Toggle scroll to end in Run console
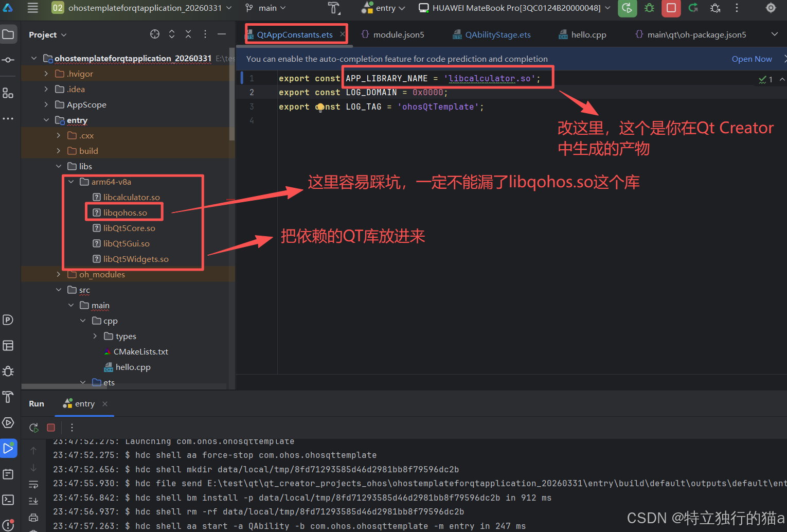 click(33, 501)
